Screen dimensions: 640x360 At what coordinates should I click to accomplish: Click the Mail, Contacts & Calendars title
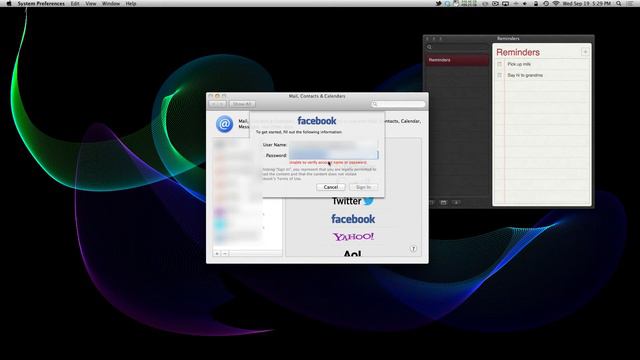click(x=317, y=96)
